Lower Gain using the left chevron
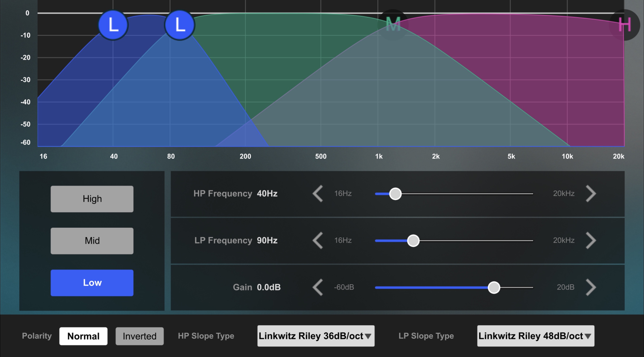This screenshot has height=357, width=644. [318, 287]
